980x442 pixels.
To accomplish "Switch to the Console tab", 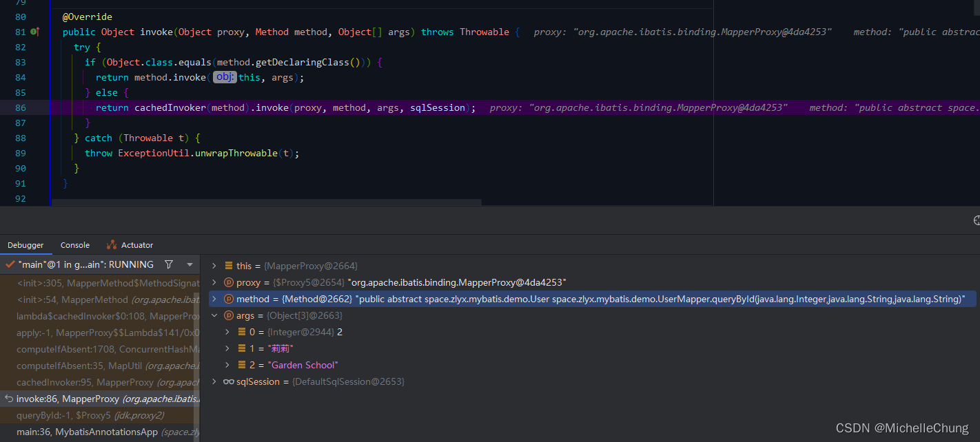I will [75, 245].
